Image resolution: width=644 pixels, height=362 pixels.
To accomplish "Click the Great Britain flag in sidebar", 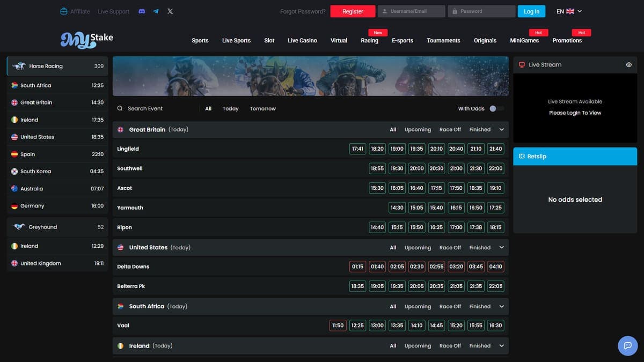I will tap(14, 102).
